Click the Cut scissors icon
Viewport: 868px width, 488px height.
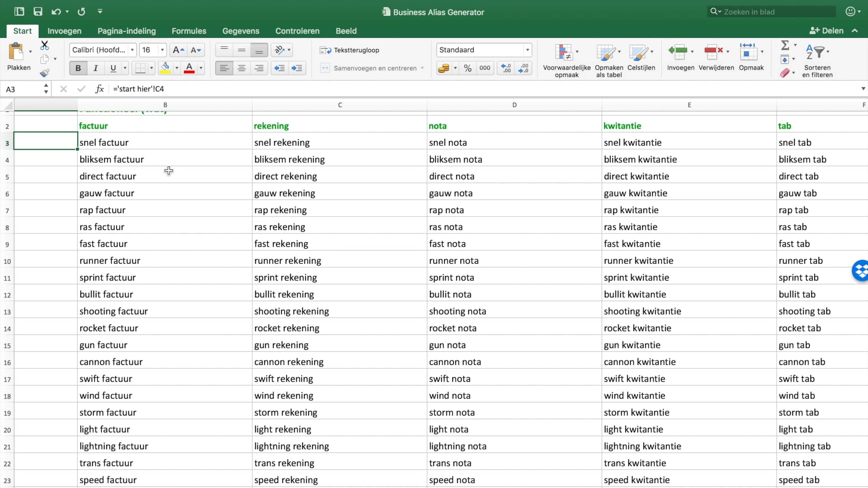click(44, 45)
